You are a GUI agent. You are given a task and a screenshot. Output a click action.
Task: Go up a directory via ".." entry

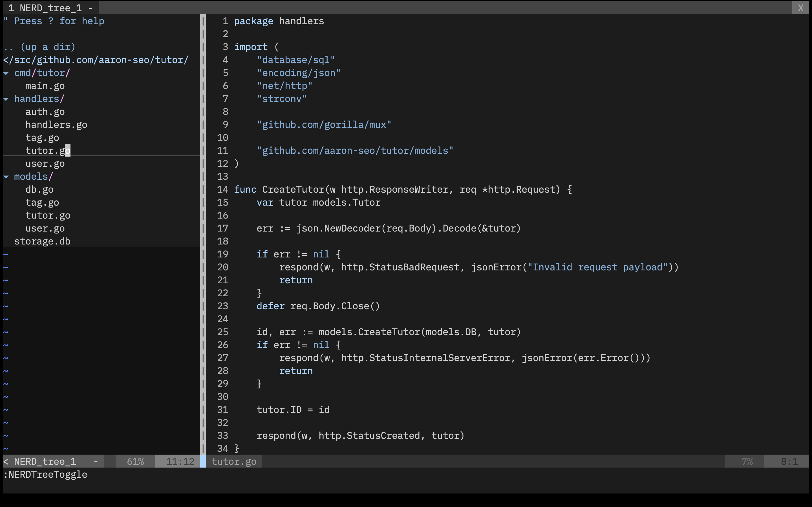tap(39, 47)
